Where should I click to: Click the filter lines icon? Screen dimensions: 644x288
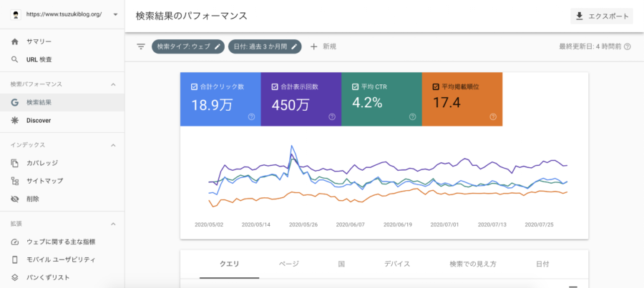click(x=141, y=46)
